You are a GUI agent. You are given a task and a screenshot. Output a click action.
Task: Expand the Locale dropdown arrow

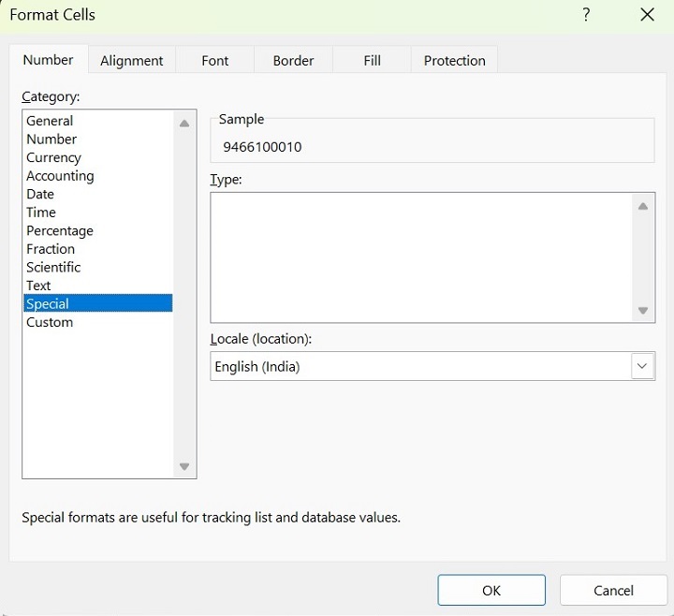click(642, 366)
